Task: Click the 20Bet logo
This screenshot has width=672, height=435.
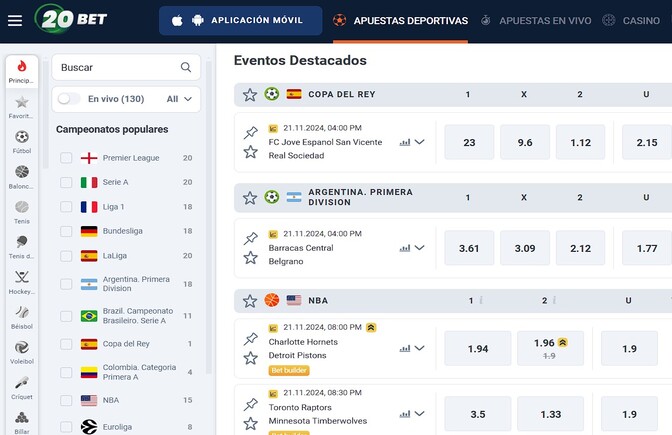Action: (x=71, y=19)
